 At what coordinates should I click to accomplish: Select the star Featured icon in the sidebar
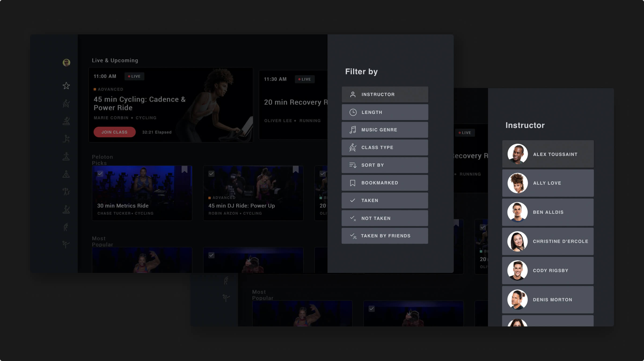(66, 85)
